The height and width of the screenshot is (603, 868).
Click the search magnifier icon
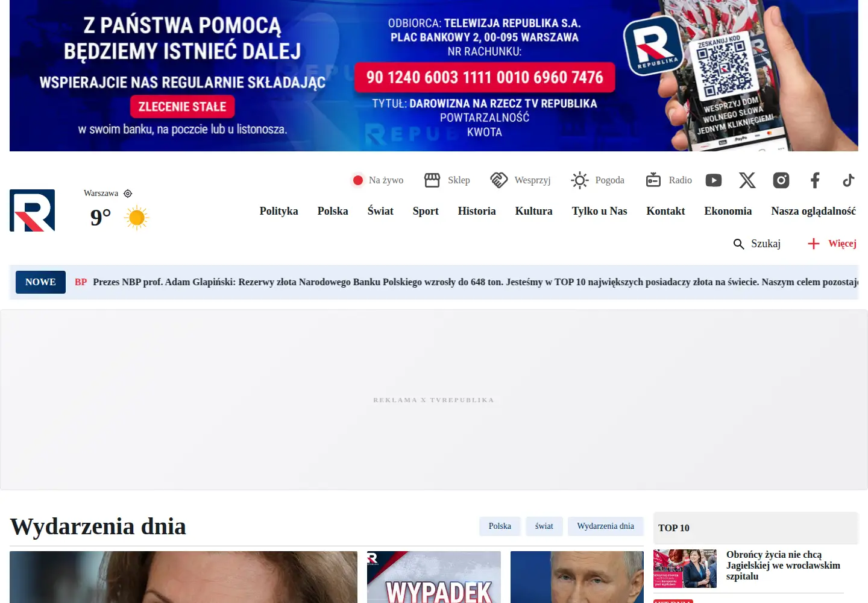[x=738, y=244]
